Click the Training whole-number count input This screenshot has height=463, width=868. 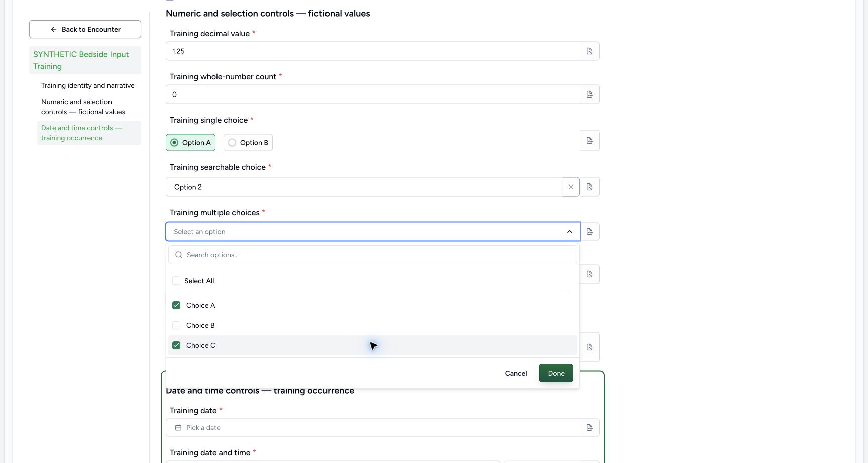click(x=373, y=95)
